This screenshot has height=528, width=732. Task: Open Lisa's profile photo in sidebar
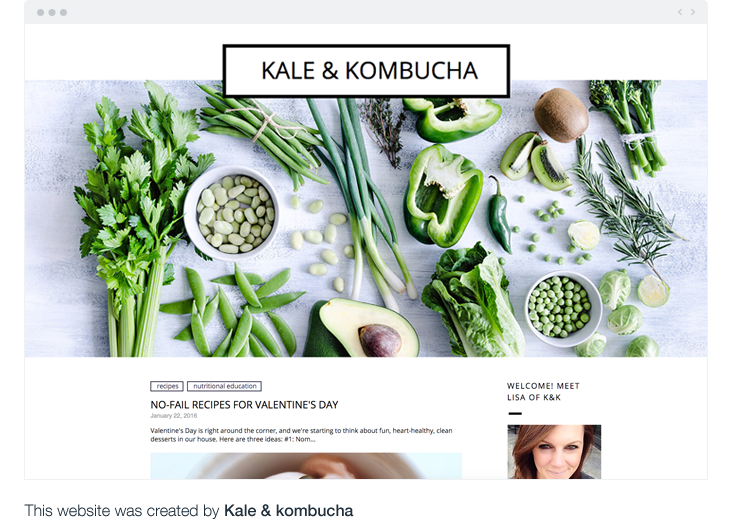click(554, 451)
